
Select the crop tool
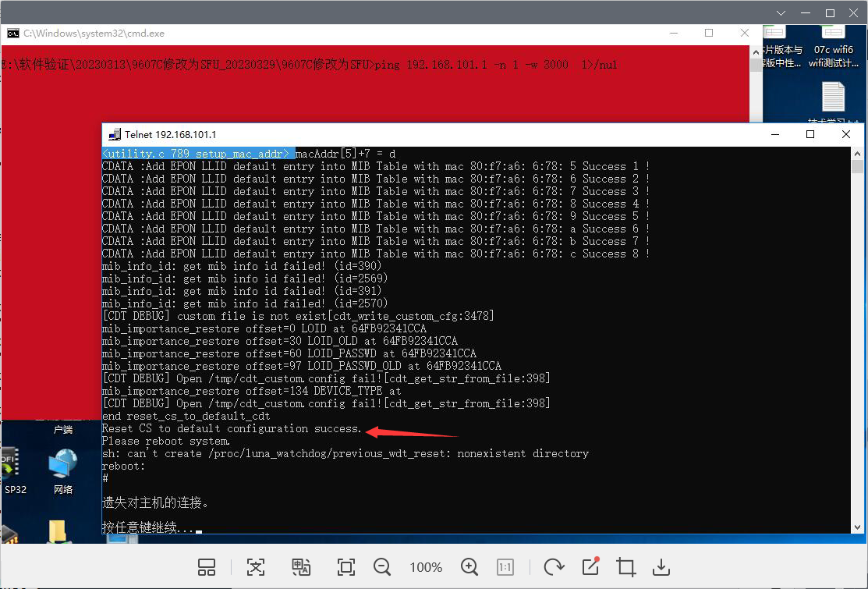tap(625, 567)
